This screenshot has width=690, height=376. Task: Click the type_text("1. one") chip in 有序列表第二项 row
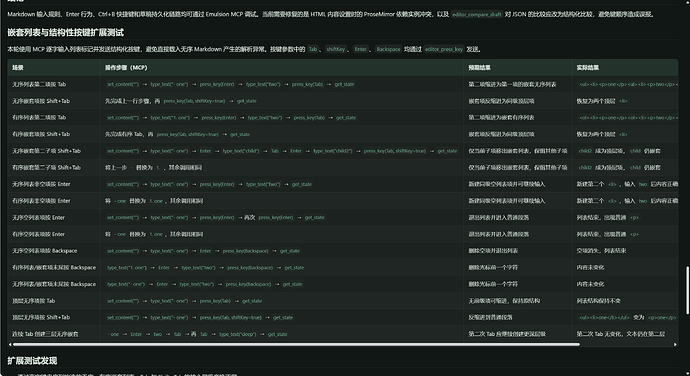(x=170, y=118)
